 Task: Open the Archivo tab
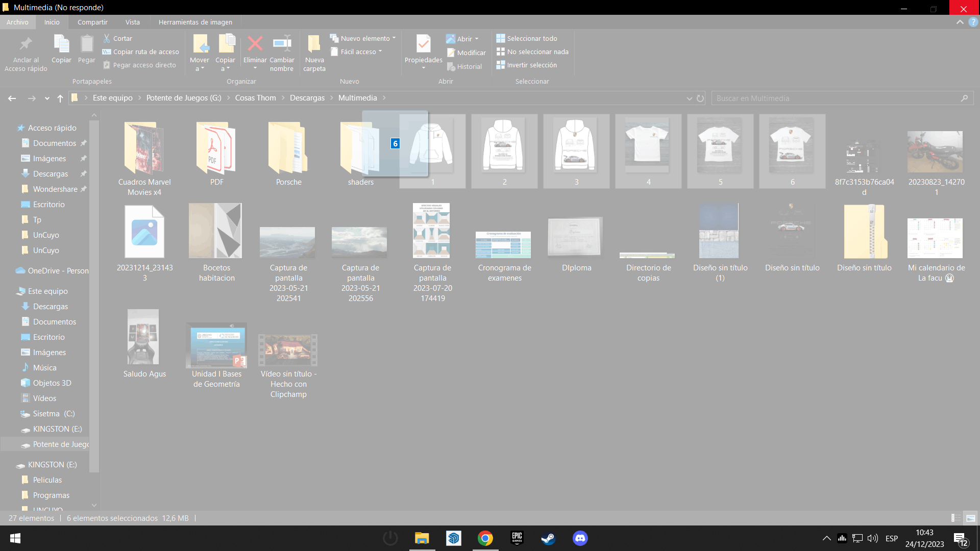pyautogui.click(x=17, y=22)
